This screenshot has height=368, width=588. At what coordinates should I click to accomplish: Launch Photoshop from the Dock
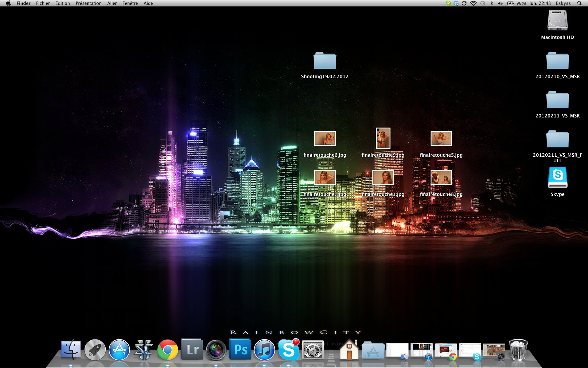coord(240,349)
